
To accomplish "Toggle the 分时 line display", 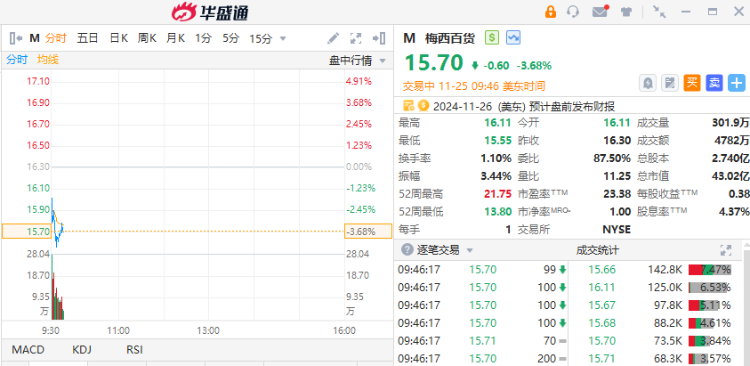I will (17, 60).
